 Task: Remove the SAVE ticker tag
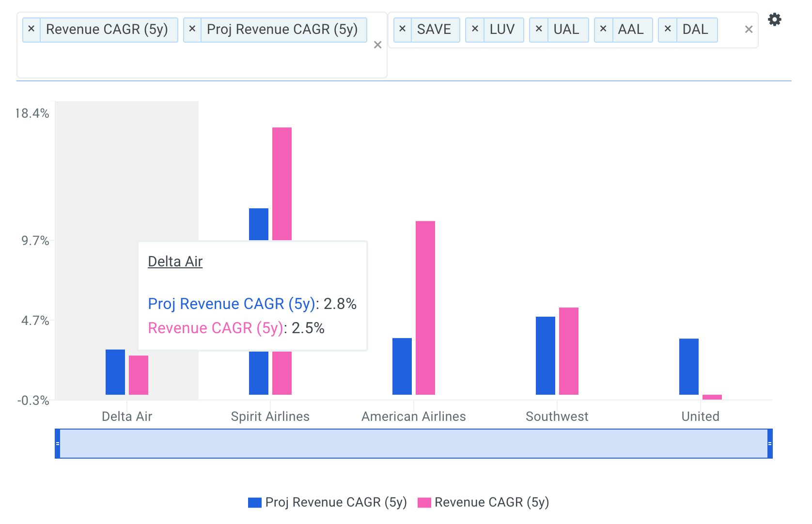point(403,30)
